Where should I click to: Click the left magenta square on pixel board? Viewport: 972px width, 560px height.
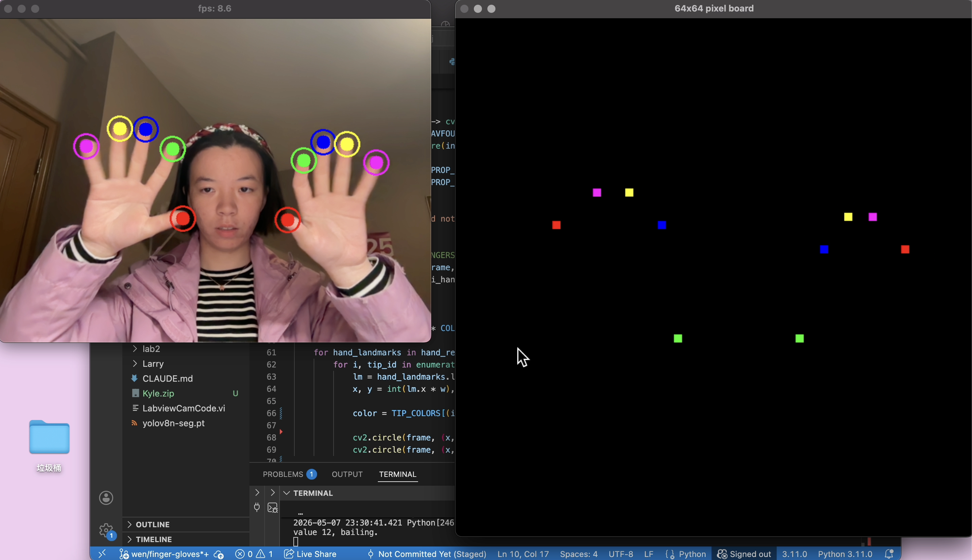pos(597,192)
